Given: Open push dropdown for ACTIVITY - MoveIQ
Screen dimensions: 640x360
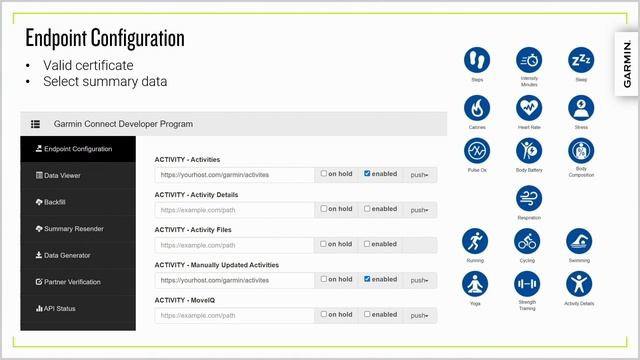Looking at the screenshot, I should (x=420, y=316).
